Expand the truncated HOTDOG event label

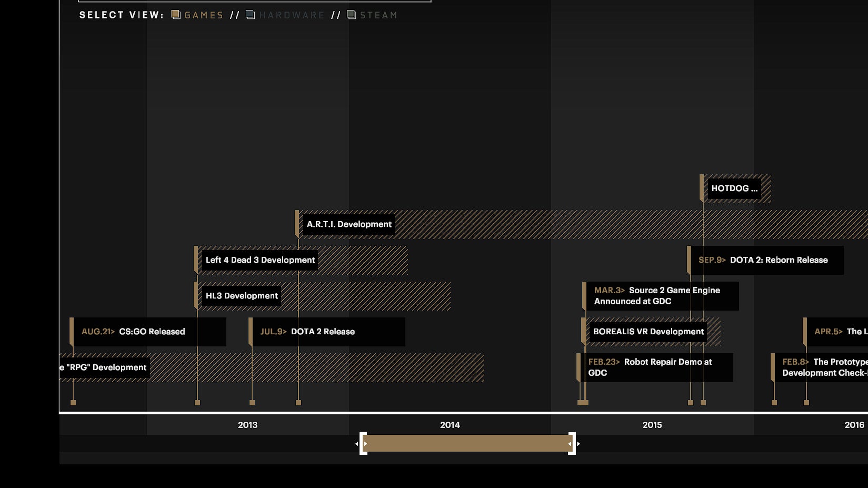[733, 188]
